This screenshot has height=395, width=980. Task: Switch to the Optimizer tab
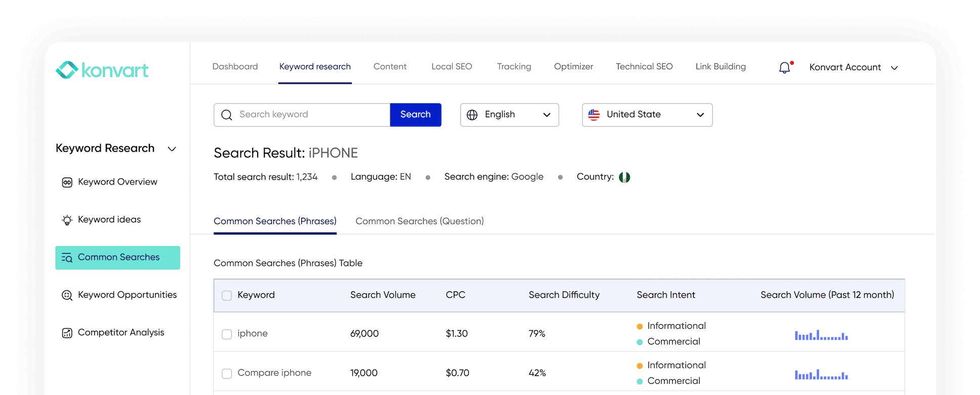574,66
